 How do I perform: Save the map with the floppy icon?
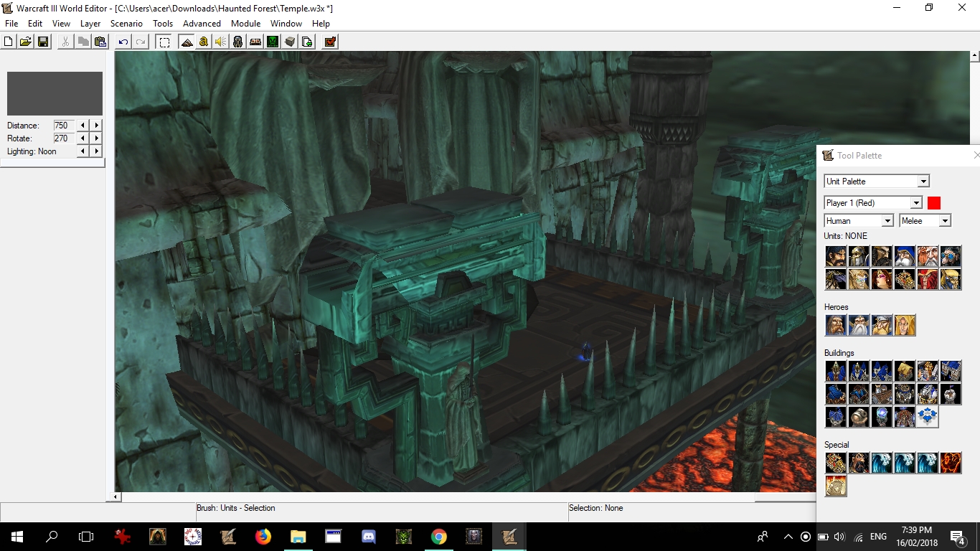[43, 42]
